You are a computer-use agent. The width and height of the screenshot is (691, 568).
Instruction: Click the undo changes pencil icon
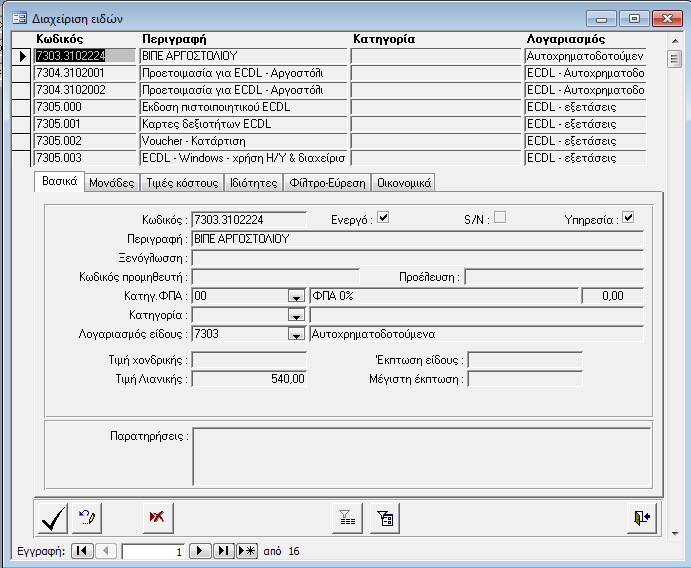[87, 517]
